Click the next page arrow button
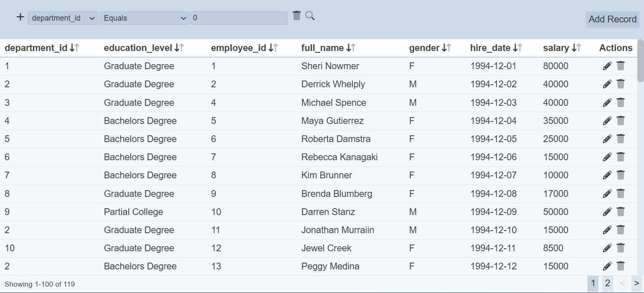644x293 pixels. pos(636,283)
